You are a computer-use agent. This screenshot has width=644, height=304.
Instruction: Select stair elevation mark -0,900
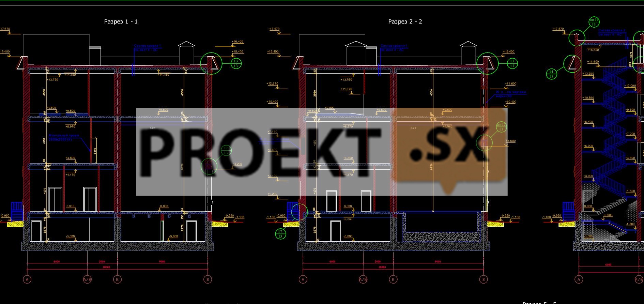click(x=608, y=215)
